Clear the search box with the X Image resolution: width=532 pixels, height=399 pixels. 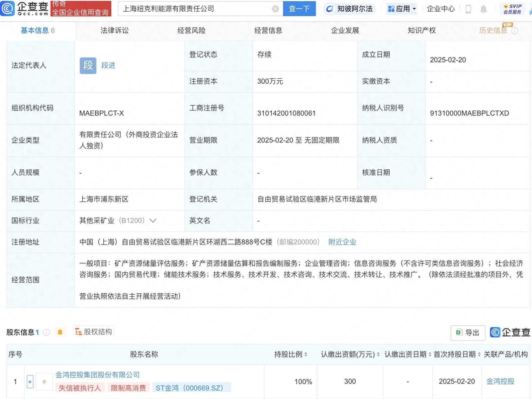275,9
